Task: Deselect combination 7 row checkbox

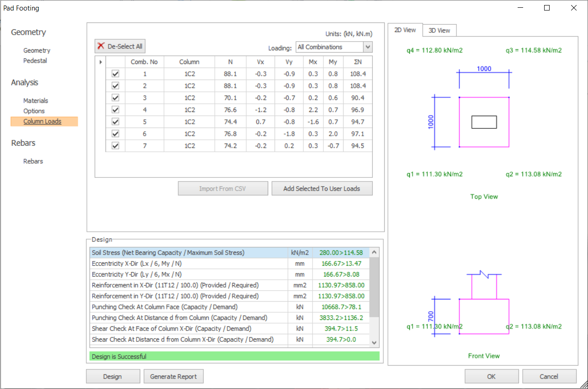Action: click(x=116, y=146)
